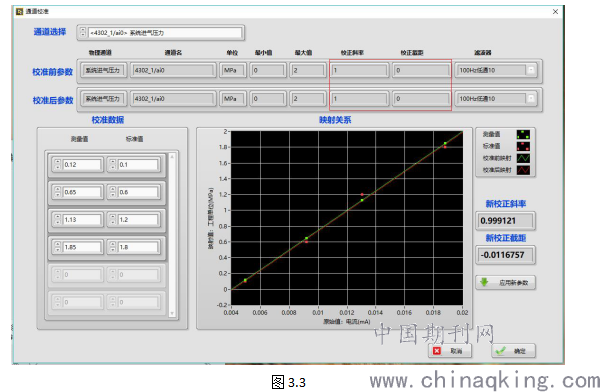Click the measured value field containing 1.13
Screen dimensions: 600x392
pos(82,220)
